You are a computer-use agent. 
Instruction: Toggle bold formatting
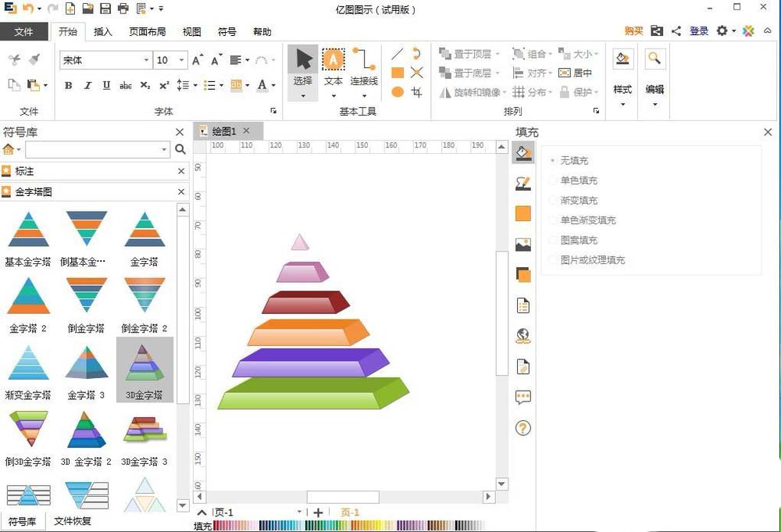pos(69,85)
